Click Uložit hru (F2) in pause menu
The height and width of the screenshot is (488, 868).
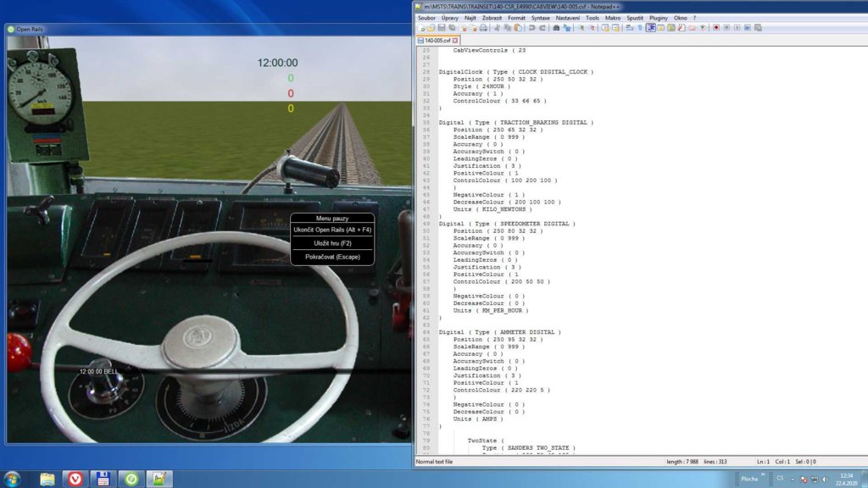point(332,243)
